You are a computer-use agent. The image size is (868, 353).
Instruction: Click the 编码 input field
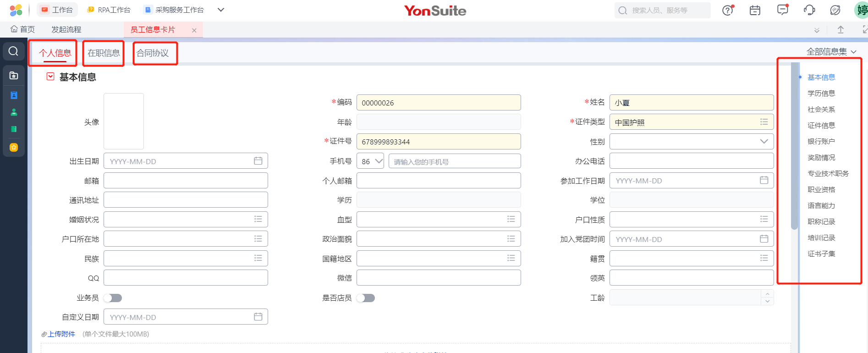tap(439, 102)
